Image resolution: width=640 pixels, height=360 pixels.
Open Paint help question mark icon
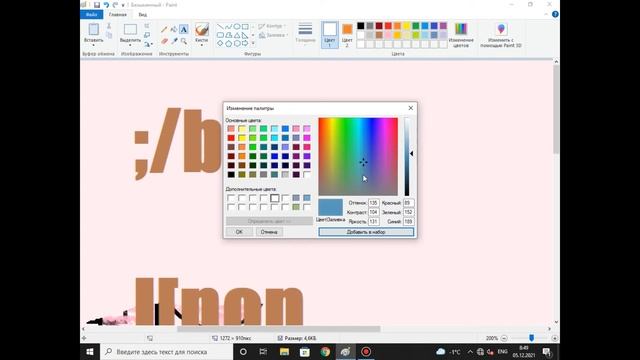(555, 14)
